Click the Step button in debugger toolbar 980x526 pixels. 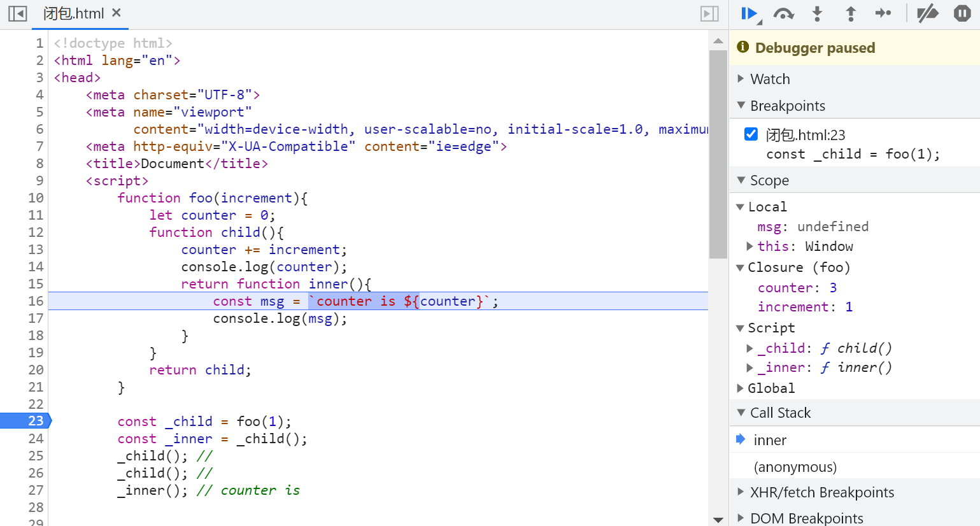pos(883,13)
